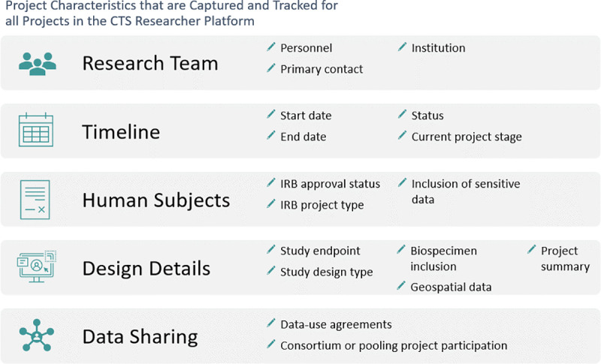Click the pencil icon beside Personnel
601x364 pixels.
pyautogui.click(x=271, y=47)
